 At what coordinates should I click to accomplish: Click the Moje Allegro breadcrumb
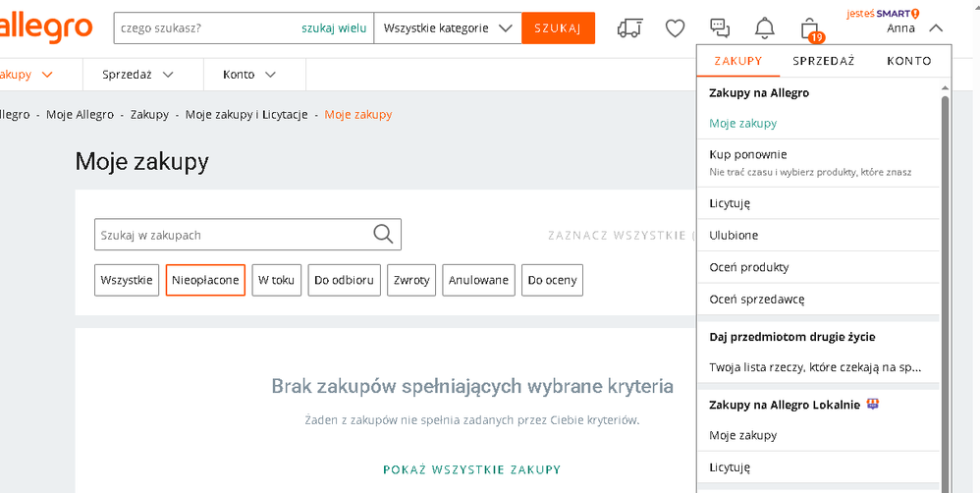[80, 114]
